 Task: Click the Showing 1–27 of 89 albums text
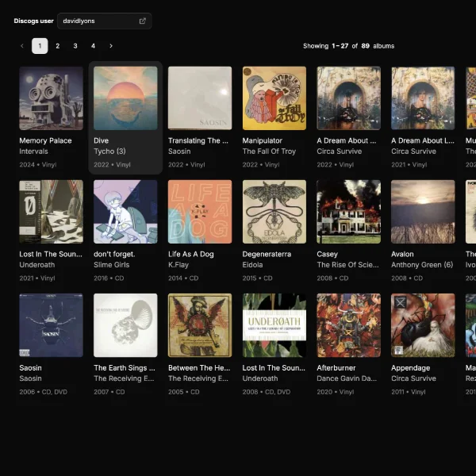click(x=349, y=46)
